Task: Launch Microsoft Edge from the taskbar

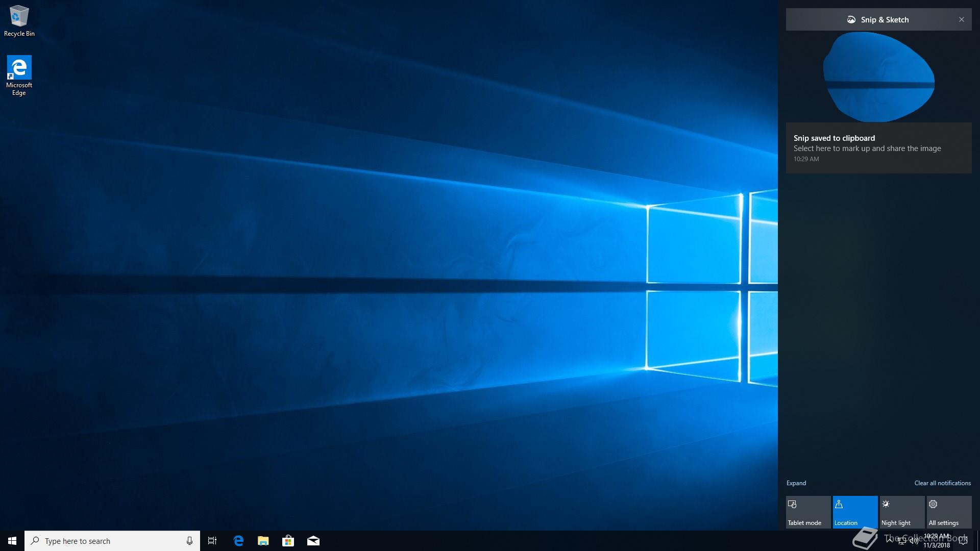Action: [x=238, y=541]
